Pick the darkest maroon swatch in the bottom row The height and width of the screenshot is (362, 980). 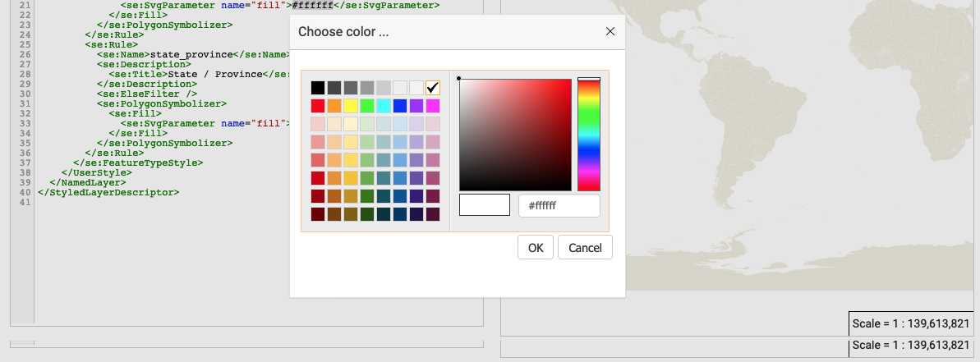click(318, 214)
